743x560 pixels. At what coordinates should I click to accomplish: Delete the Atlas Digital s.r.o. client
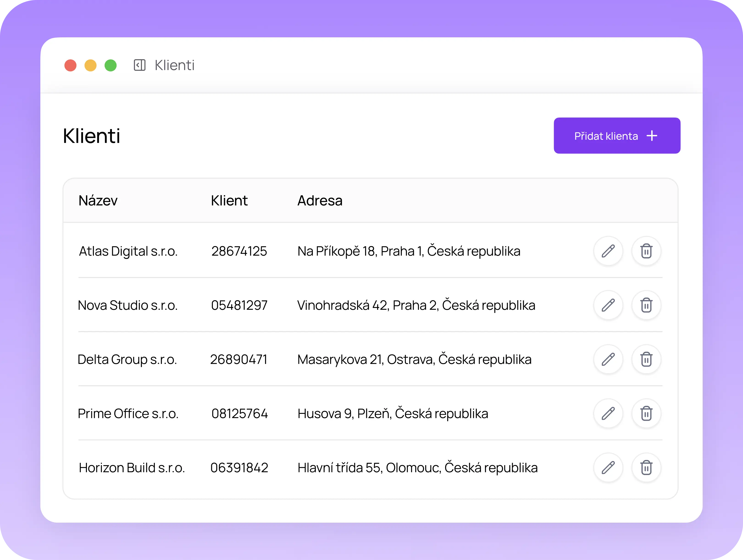646,251
